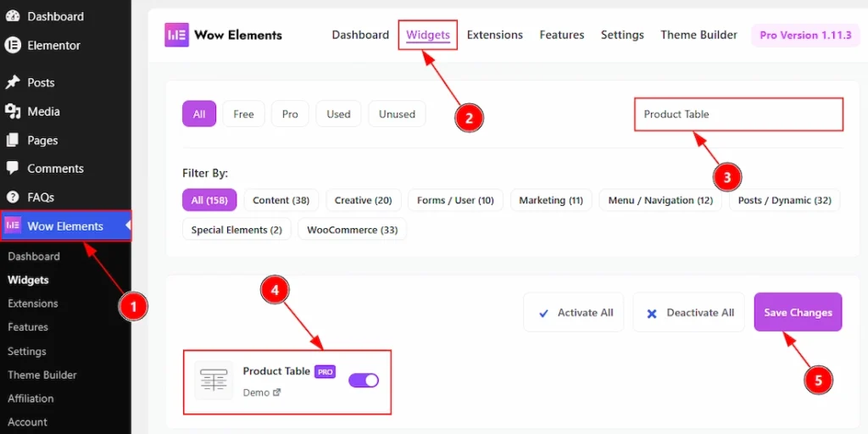Screen dimensions: 868x434
Task: Filter by WooCommerce (33) category
Action: tap(352, 229)
